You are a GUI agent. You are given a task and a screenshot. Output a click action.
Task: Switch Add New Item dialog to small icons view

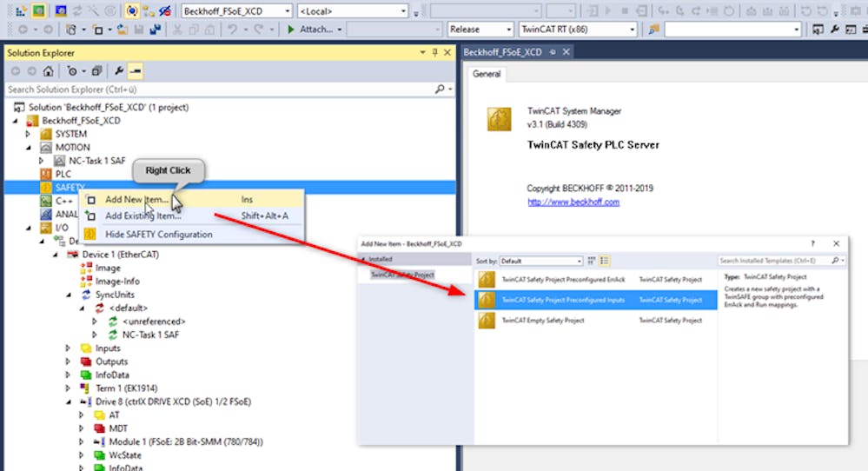pyautogui.click(x=592, y=261)
